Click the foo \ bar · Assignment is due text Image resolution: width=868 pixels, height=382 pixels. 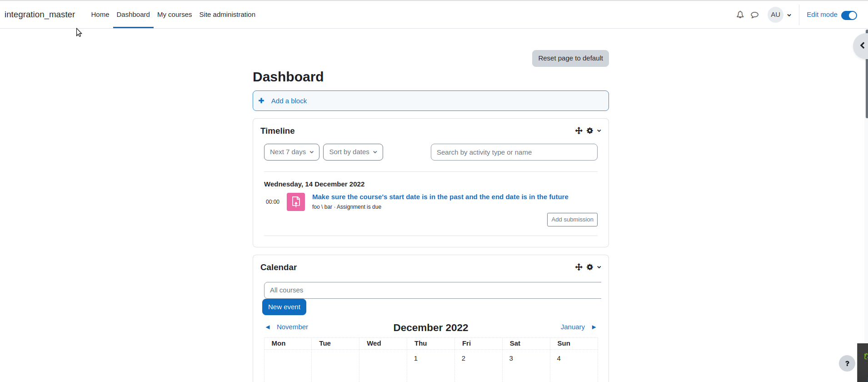pyautogui.click(x=347, y=207)
